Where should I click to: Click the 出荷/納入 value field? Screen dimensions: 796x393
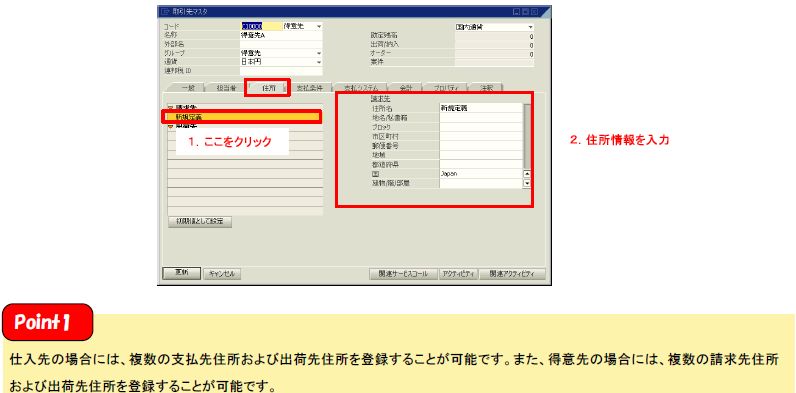point(494,45)
